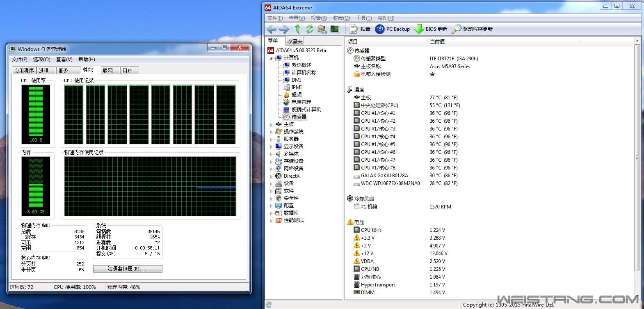Open the AIDA64 报告(R) menu

[319, 18]
